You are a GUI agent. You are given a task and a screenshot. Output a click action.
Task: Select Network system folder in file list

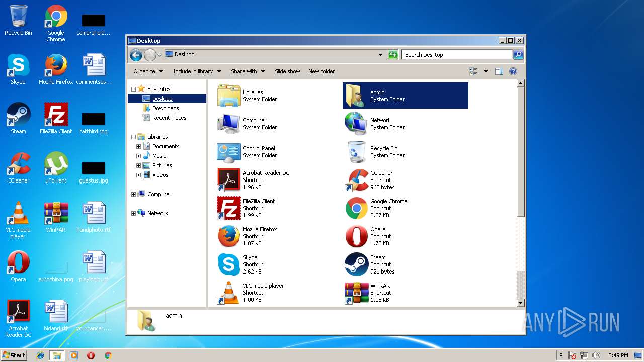tap(375, 124)
